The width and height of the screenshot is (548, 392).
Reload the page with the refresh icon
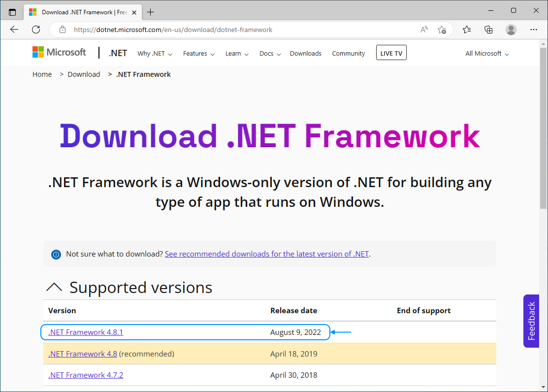(x=36, y=30)
